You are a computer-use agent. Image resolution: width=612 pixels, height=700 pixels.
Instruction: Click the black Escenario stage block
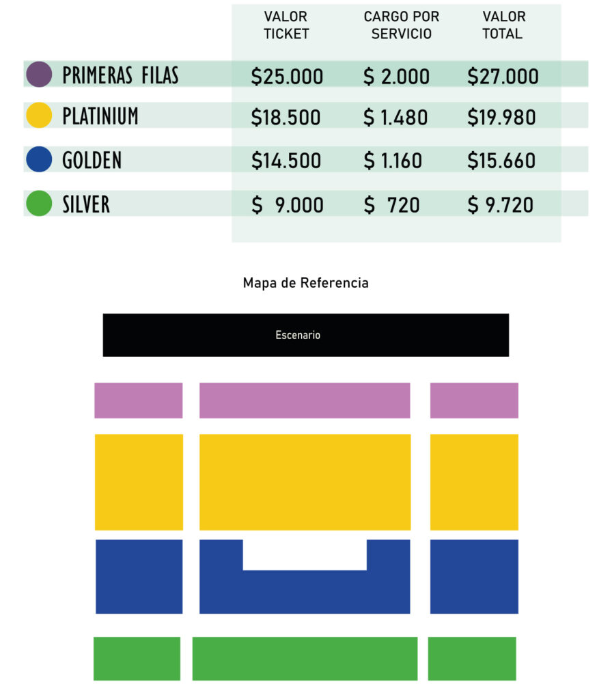point(305,335)
